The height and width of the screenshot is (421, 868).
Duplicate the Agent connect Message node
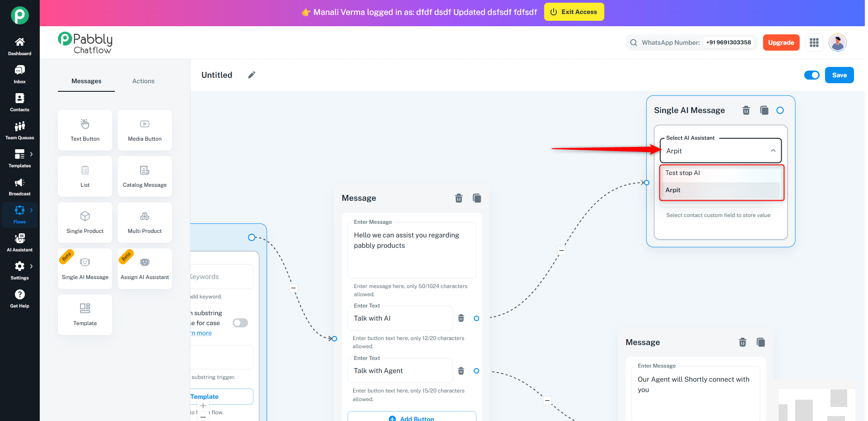(761, 342)
